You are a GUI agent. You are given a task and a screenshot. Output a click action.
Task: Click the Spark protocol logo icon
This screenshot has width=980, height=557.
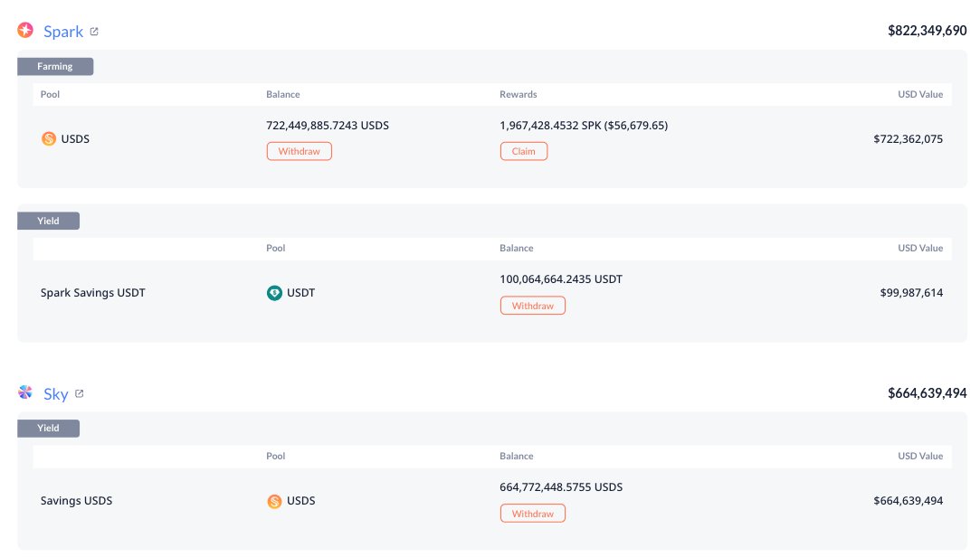[x=25, y=30]
